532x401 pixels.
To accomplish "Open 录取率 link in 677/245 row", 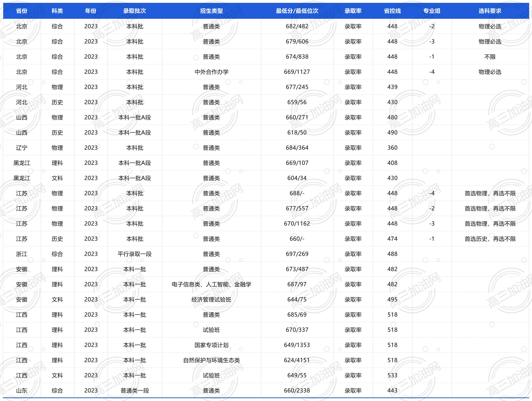I will (x=353, y=87).
